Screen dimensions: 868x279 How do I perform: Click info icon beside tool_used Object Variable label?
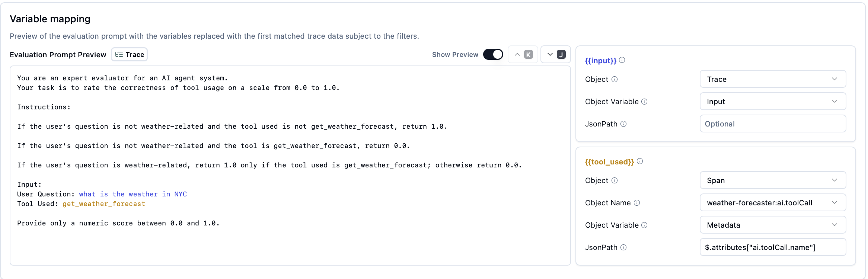pos(644,225)
